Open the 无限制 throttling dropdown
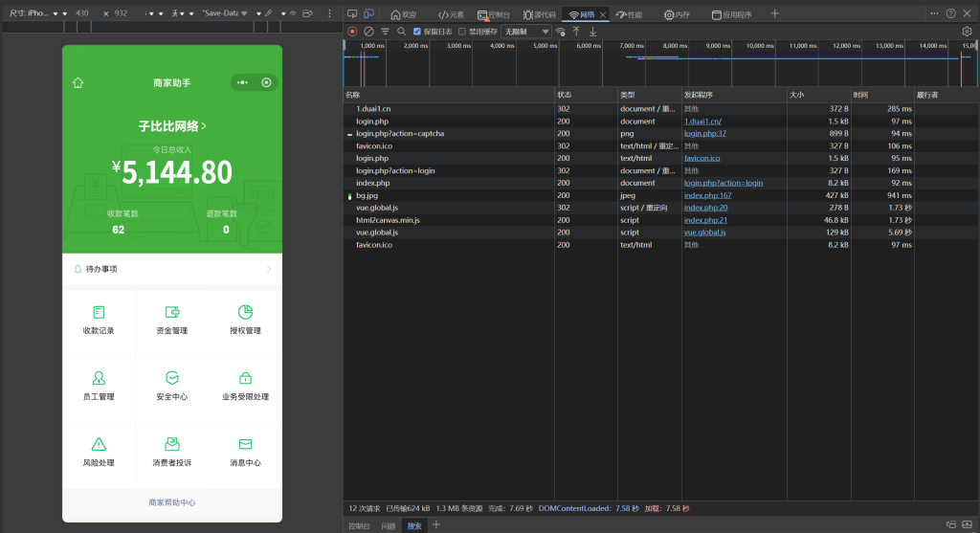Screen dimensions: 980x533 pos(526,32)
